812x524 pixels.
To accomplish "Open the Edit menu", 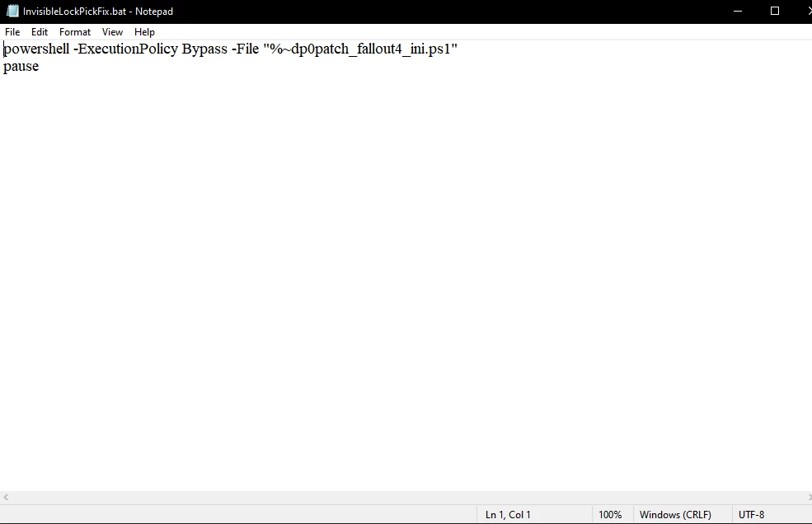I will (40, 32).
